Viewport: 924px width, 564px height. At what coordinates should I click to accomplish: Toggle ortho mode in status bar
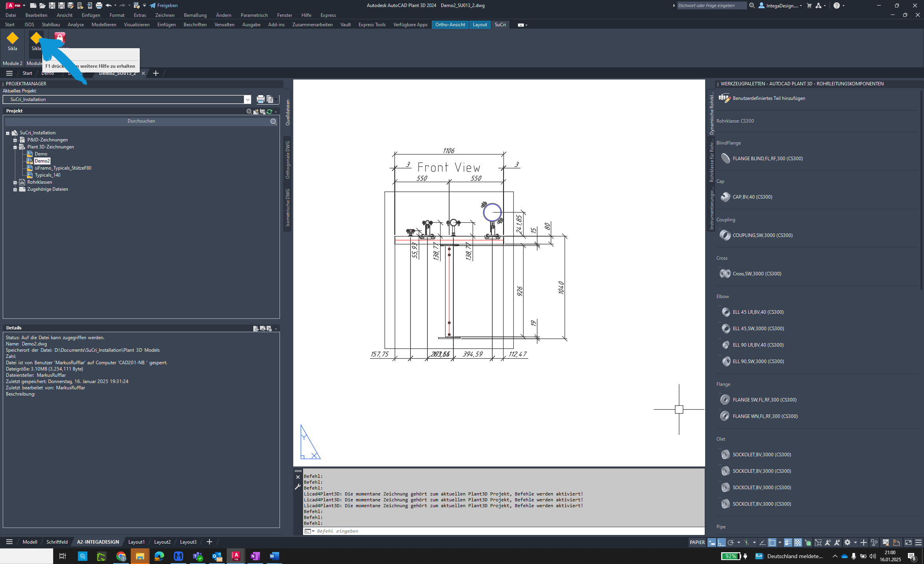pos(722,542)
